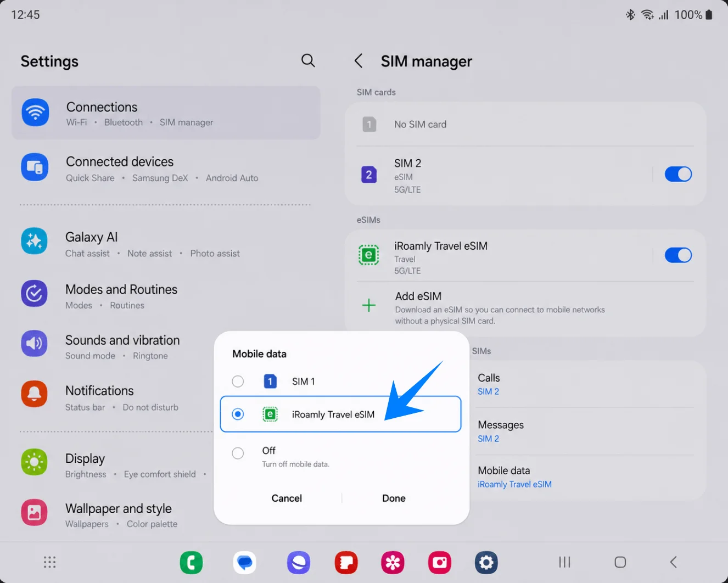
Task: Open Modes and Routines settings
Action: coord(166,296)
